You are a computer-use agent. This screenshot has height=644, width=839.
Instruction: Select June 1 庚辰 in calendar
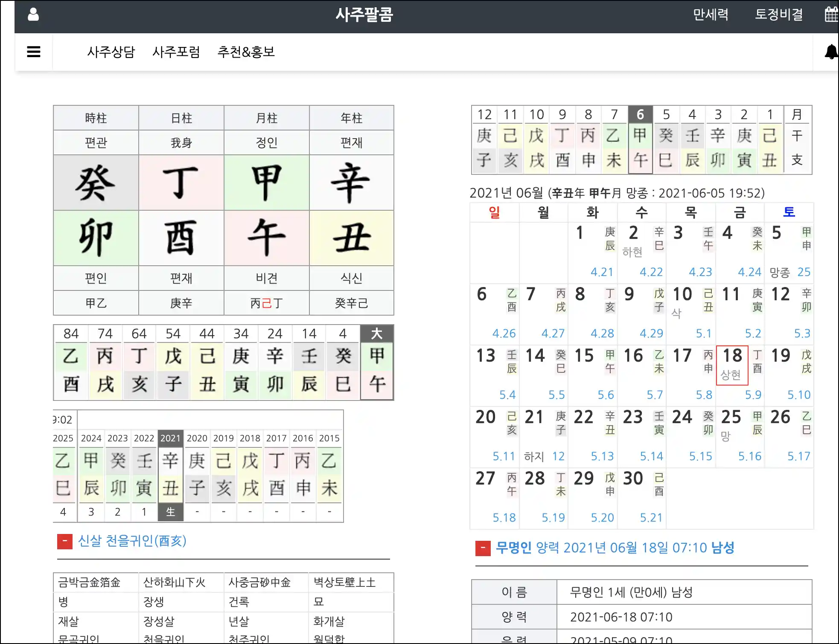(x=593, y=253)
